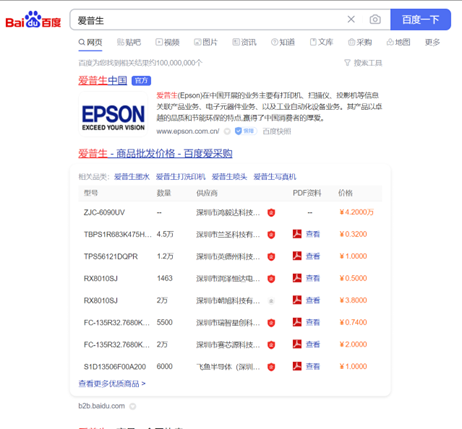Open PDF icon in the ¥2.0000 row
Image resolution: width=462 pixels, height=429 pixels.
pos(297,344)
